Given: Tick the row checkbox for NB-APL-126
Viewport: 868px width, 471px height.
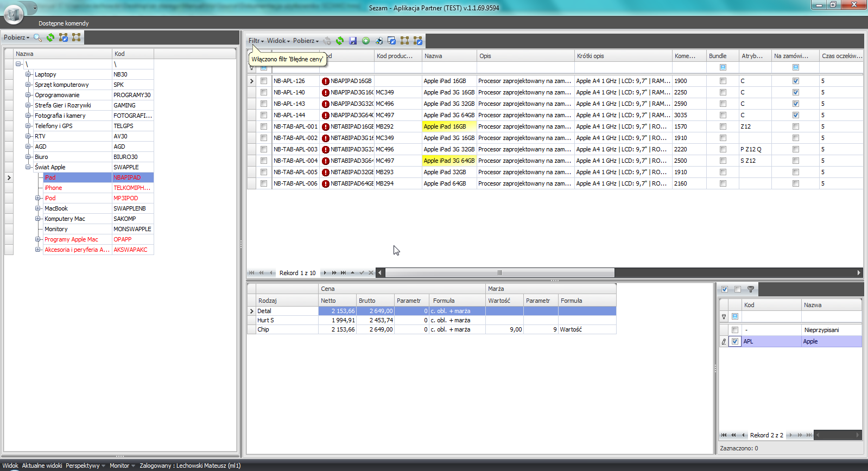Looking at the screenshot, I should pyautogui.click(x=264, y=81).
